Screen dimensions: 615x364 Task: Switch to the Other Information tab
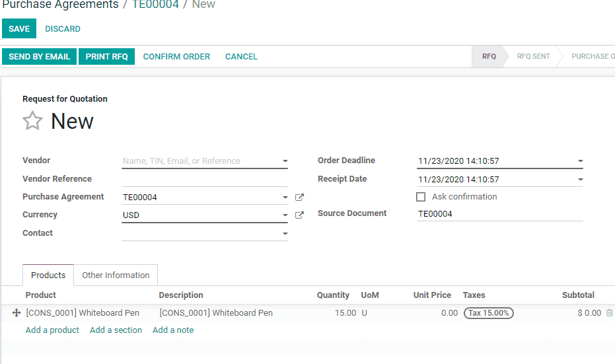116,275
